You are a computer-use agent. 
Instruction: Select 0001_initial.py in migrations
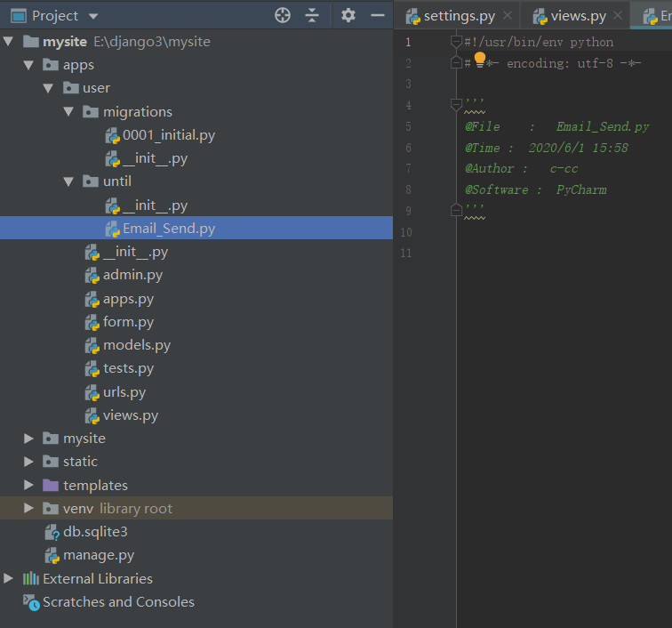169,135
